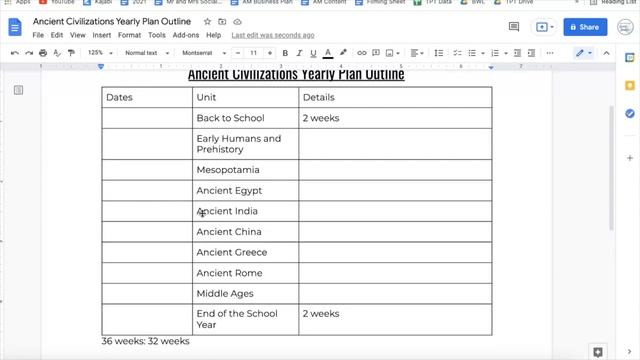Image resolution: width=640 pixels, height=360 pixels.
Task: Toggle bold formatting
Action: click(x=285, y=53)
